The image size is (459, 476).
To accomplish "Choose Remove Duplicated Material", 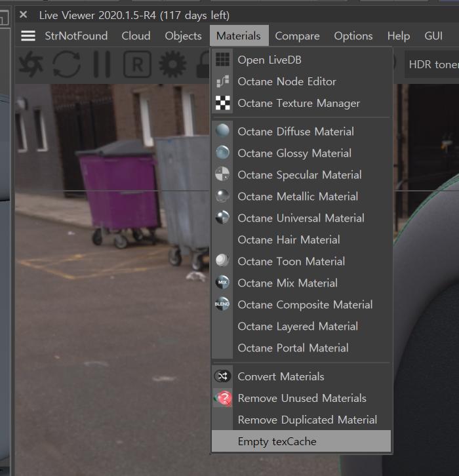I will pyautogui.click(x=301, y=420).
